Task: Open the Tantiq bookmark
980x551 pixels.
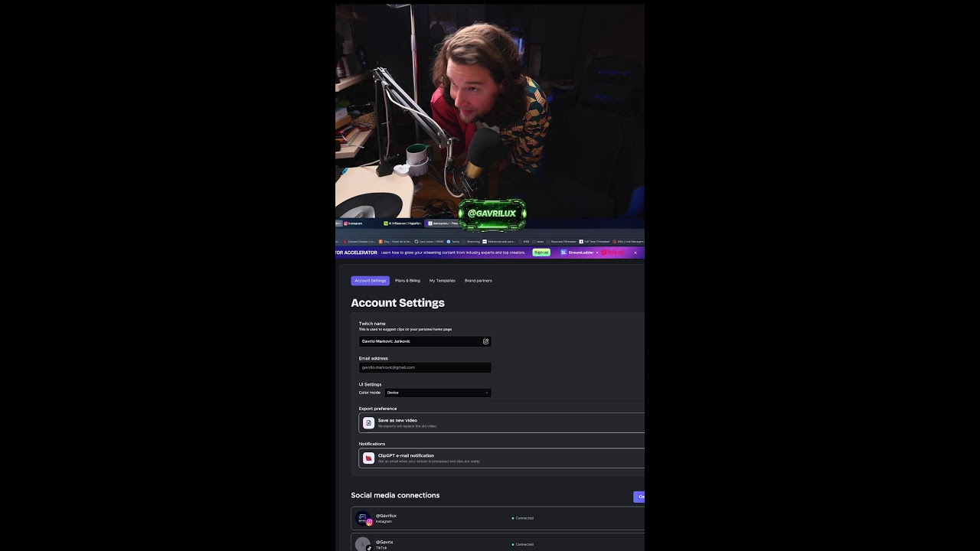Action: tap(454, 241)
